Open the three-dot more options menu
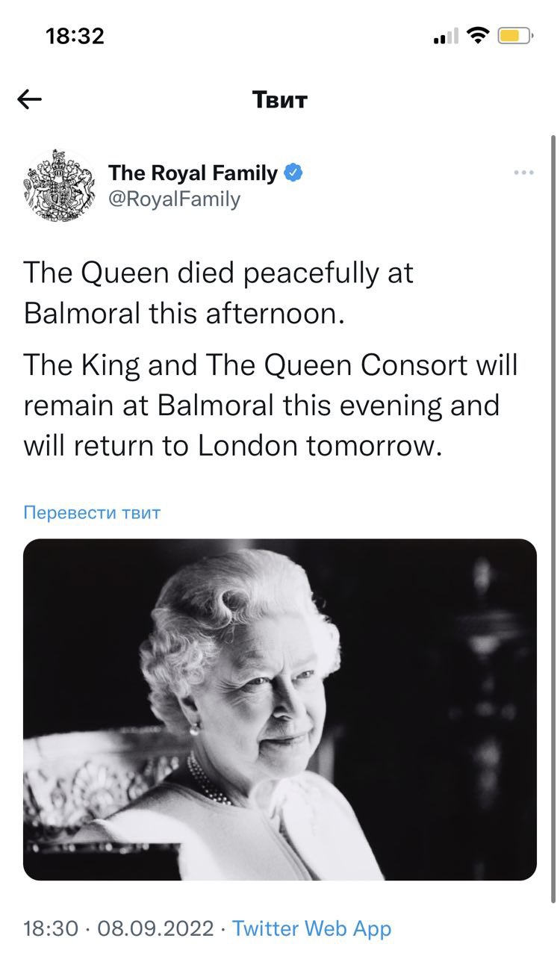This screenshot has width=560, height=956. click(x=524, y=173)
